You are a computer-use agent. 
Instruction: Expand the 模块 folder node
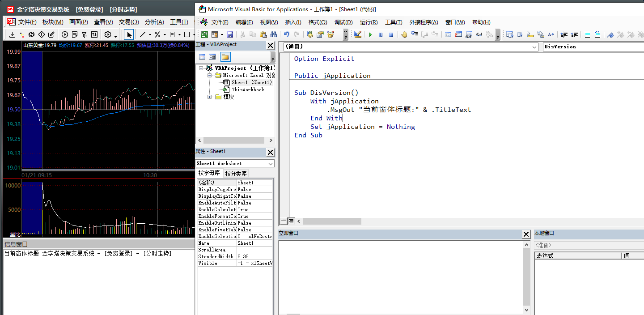coord(210,97)
